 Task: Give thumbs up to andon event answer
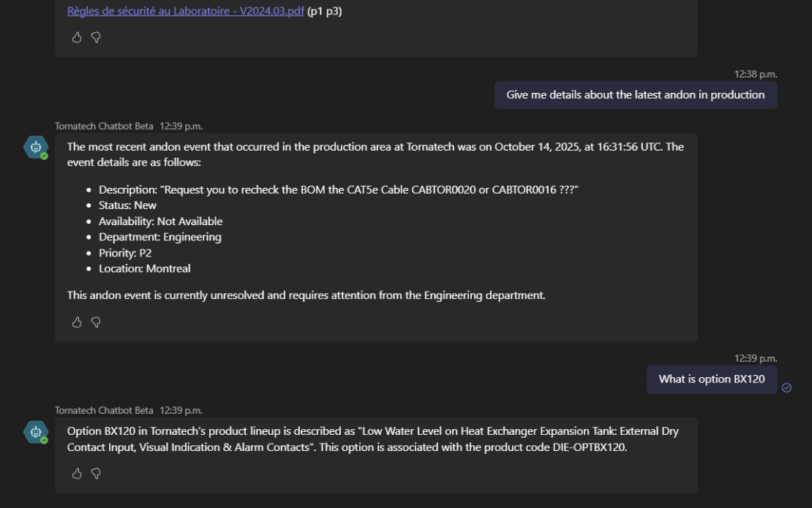(77, 322)
